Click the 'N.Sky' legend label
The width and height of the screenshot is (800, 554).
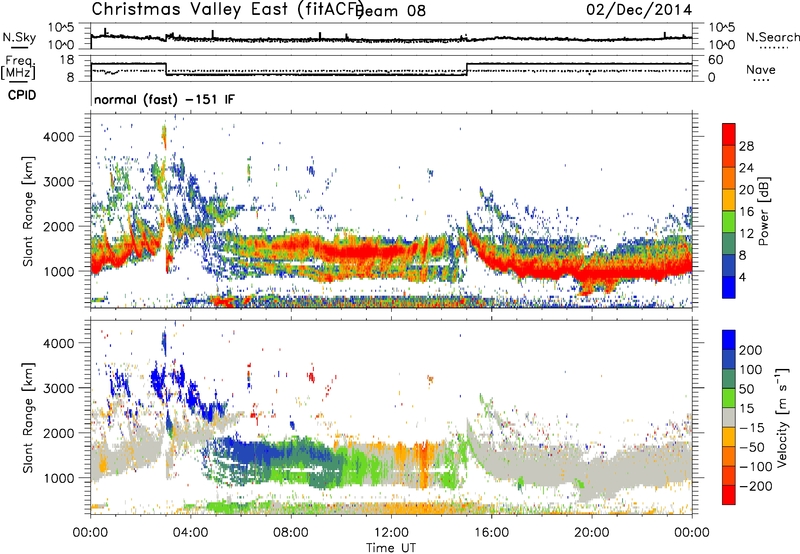[19, 37]
